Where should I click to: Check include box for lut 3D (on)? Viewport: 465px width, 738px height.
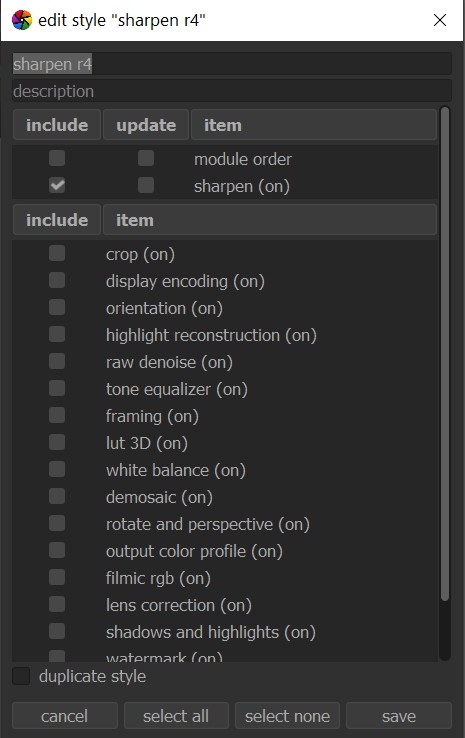pyautogui.click(x=57, y=443)
